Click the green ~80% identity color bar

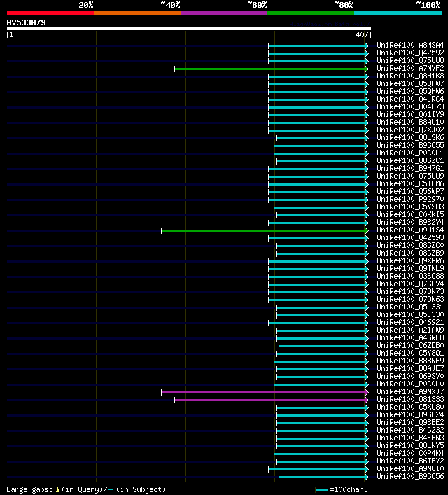311,13
